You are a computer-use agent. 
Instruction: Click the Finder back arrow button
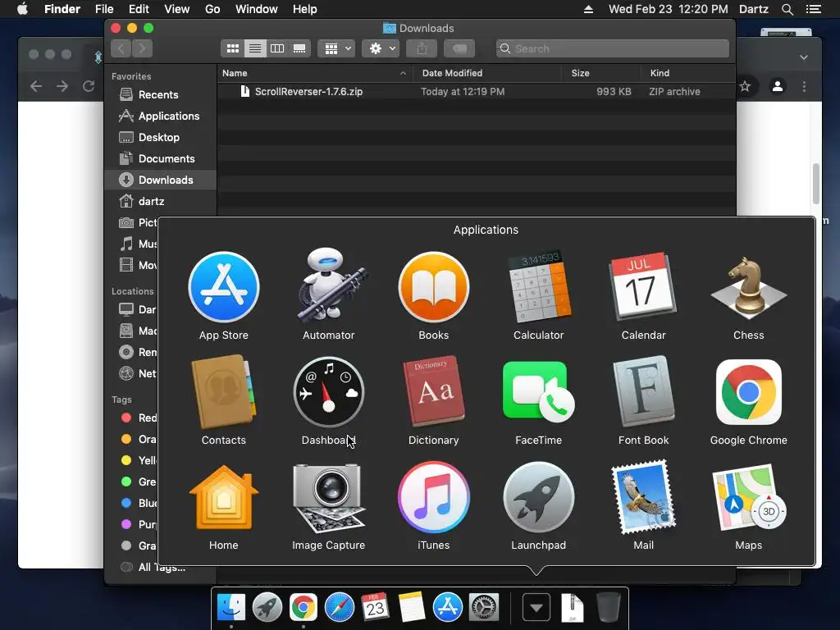tap(121, 48)
